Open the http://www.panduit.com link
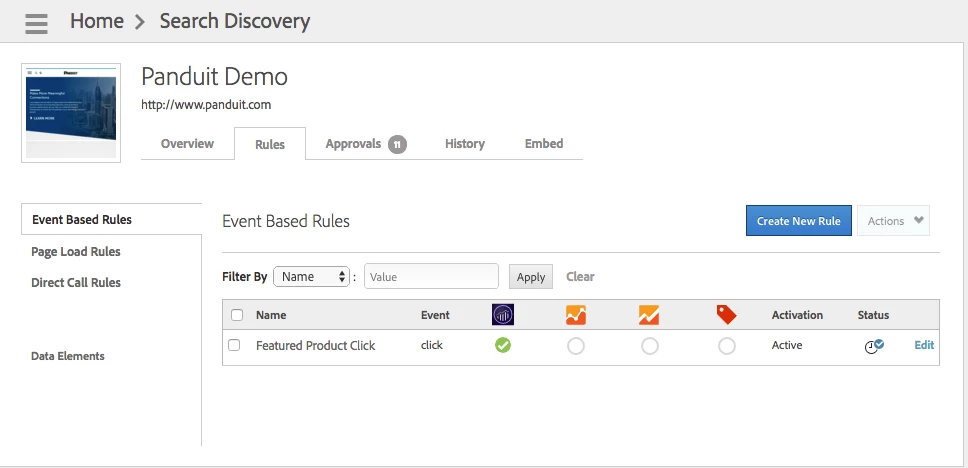The height and width of the screenshot is (468, 968). click(206, 105)
